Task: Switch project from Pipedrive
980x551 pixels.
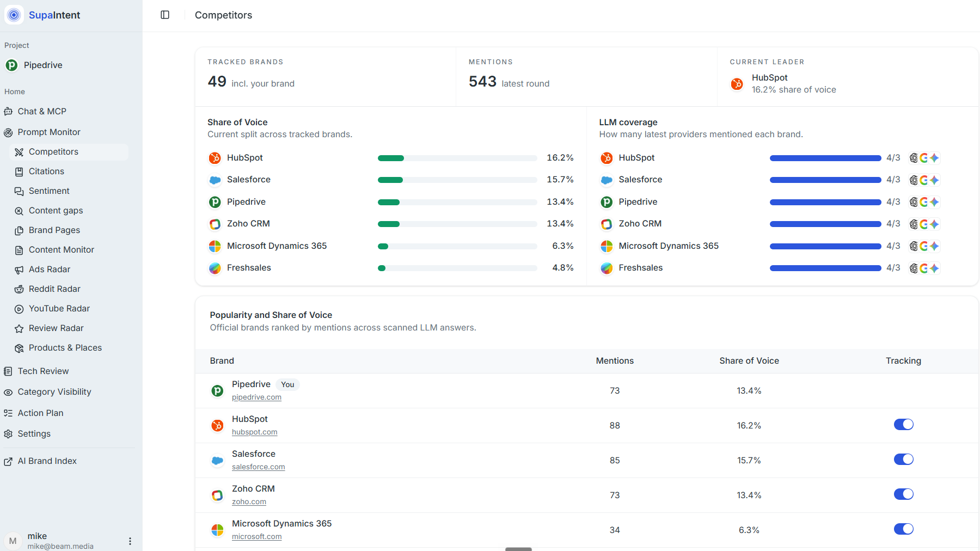Action: click(x=43, y=65)
